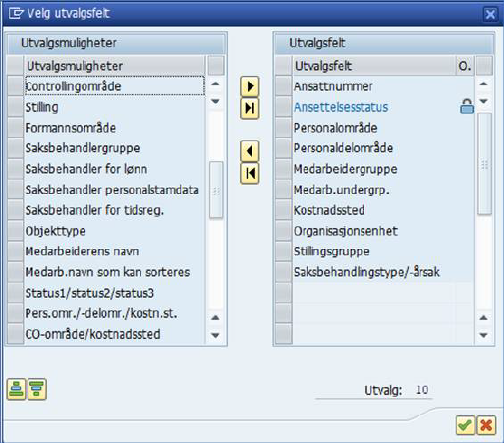Select 'Status1/status2/status3' entry
The width and height of the screenshot is (504, 443).
point(115,293)
